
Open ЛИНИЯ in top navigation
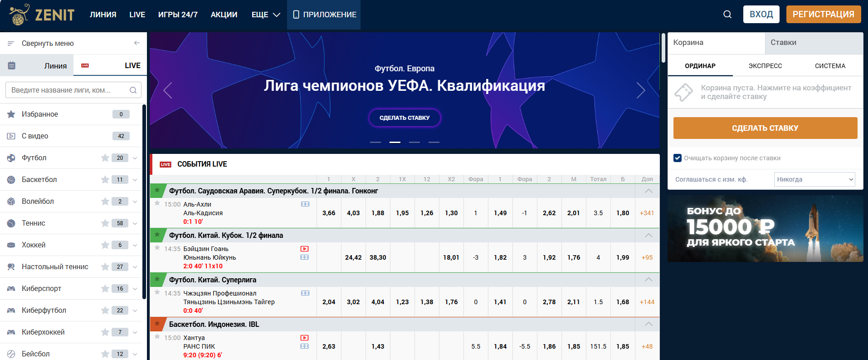(103, 15)
